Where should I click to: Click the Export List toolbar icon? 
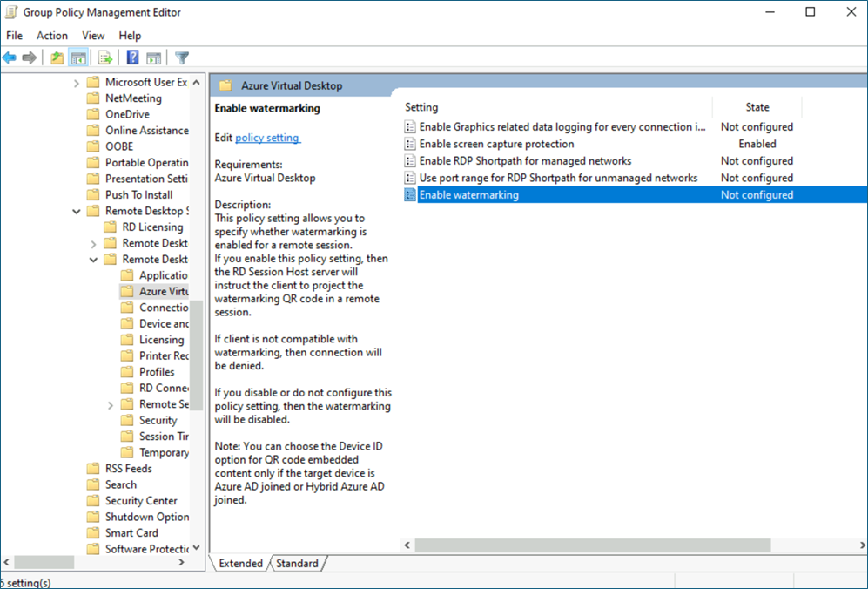tap(104, 58)
